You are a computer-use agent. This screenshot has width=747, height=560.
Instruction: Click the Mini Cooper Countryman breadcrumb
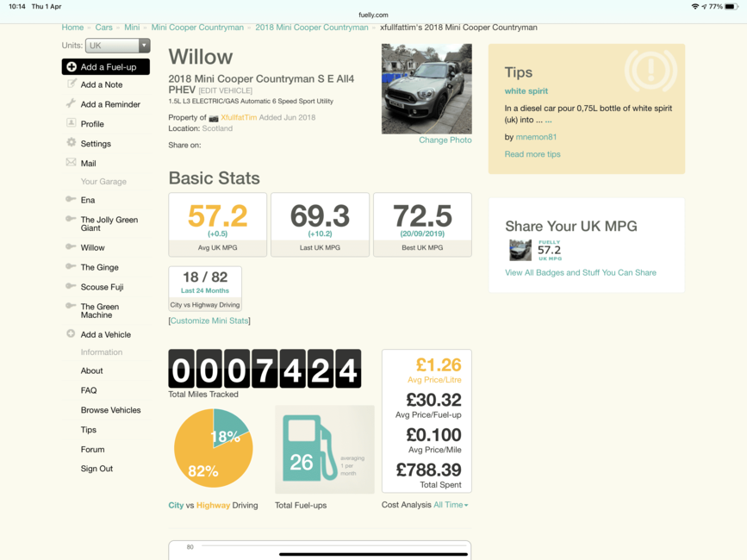pos(197,28)
